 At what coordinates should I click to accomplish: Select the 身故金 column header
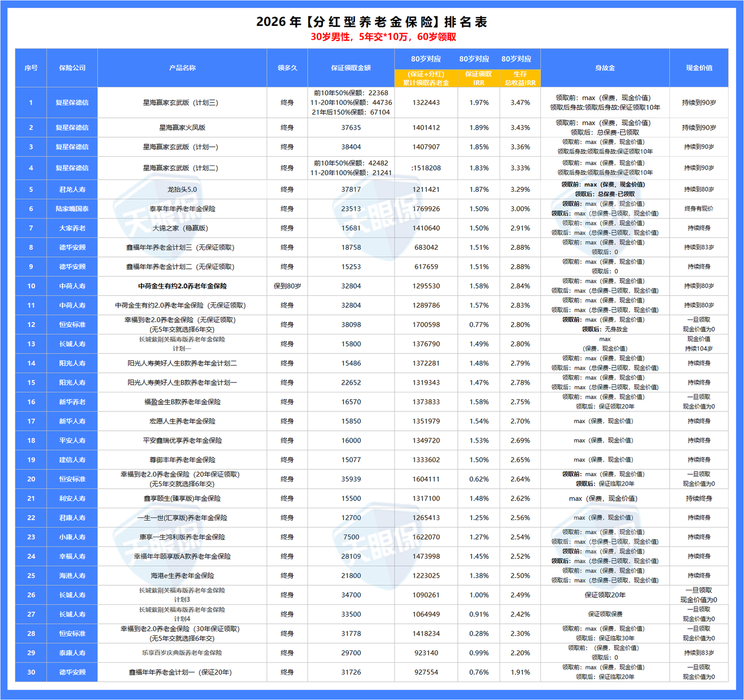(x=605, y=68)
